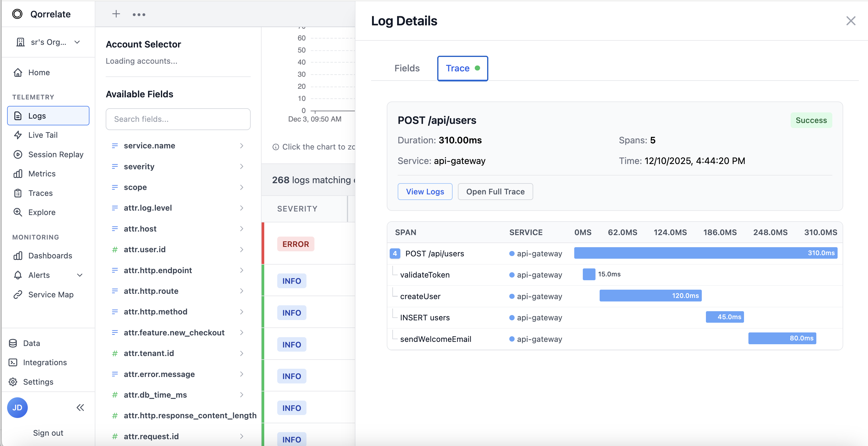Select the Trace tab
This screenshot has width=868, height=446.
(462, 68)
